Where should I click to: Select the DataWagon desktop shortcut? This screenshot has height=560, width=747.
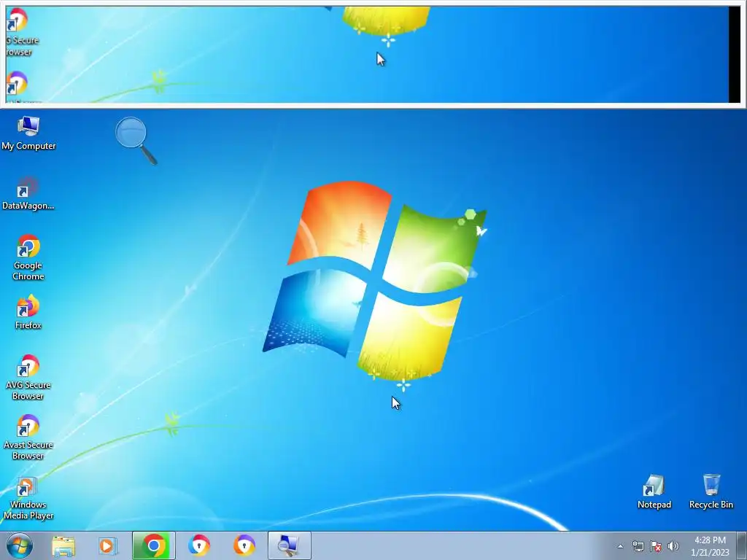28,193
